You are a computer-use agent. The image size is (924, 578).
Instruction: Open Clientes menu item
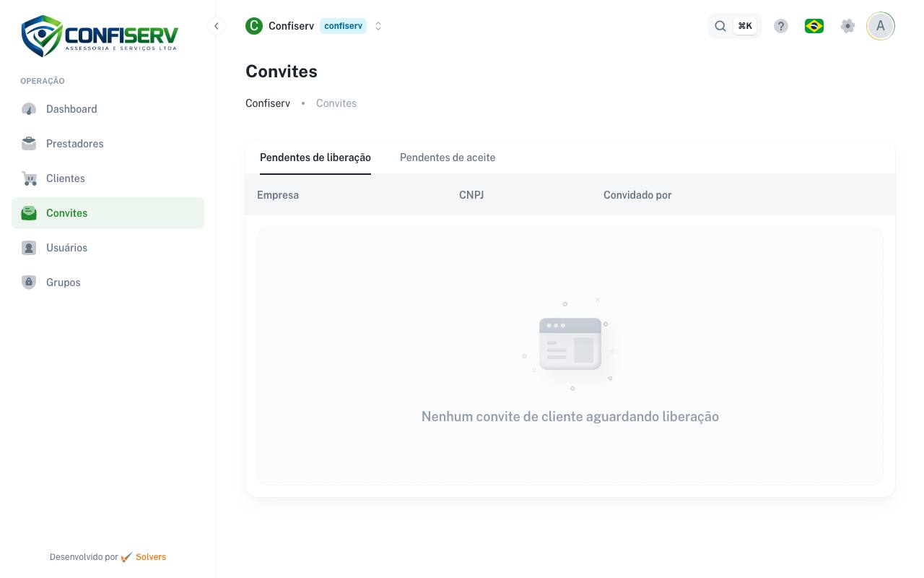(108, 178)
